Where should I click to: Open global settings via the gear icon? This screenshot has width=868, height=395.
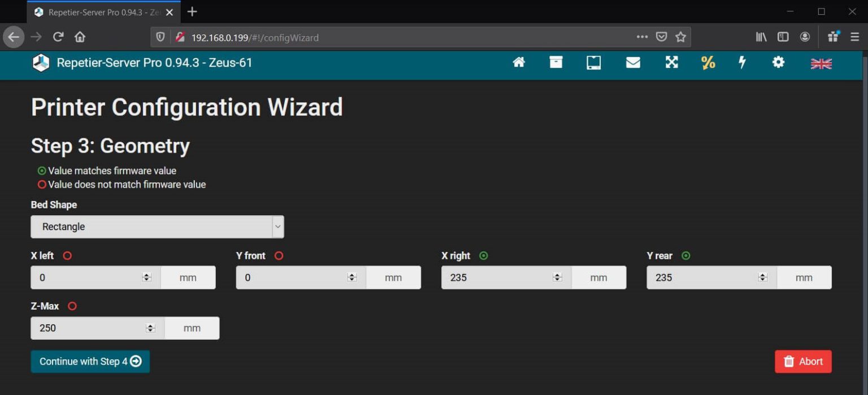778,62
